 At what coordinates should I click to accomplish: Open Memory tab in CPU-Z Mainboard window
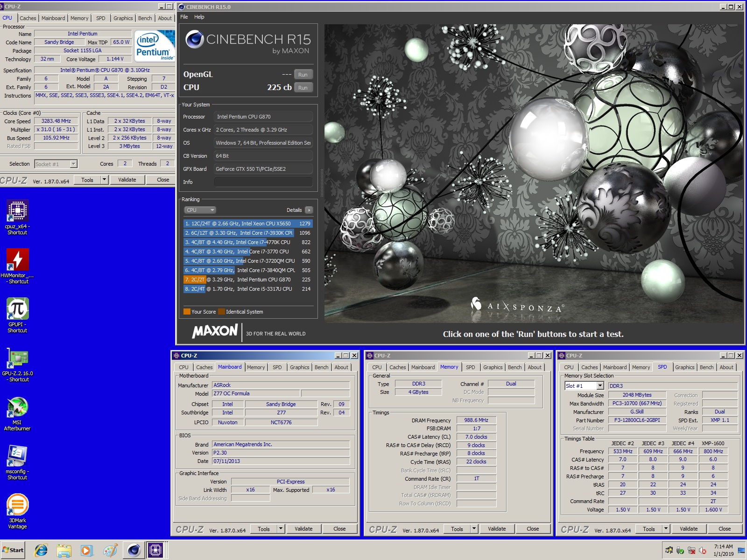click(256, 367)
